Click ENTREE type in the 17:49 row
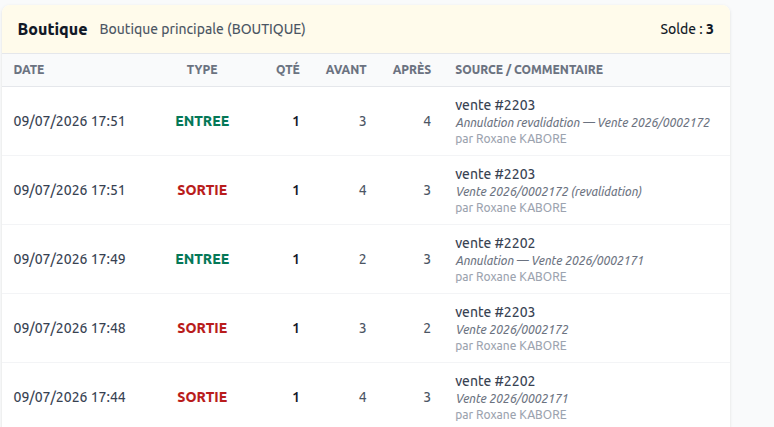Screen dimensions: 774x427 point(202,259)
